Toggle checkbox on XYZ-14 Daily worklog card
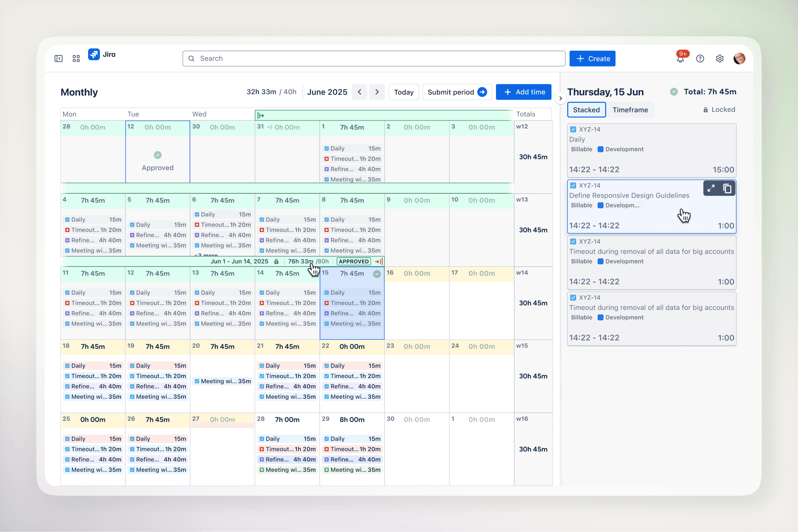This screenshot has height=532, width=798. tap(573, 129)
